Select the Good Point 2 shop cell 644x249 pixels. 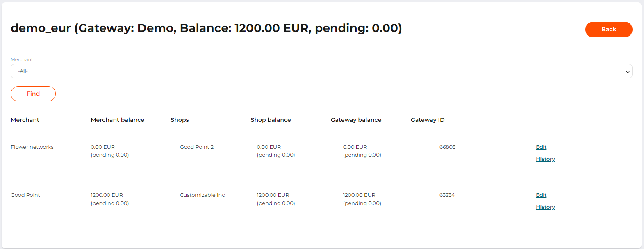click(x=197, y=147)
